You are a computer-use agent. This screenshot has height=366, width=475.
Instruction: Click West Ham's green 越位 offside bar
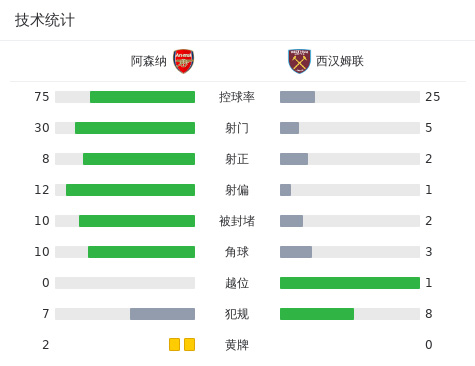point(350,283)
